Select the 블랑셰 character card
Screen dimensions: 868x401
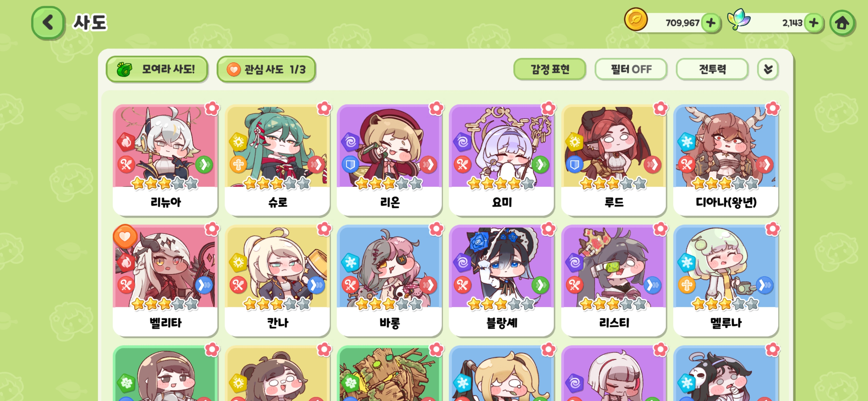501,281
